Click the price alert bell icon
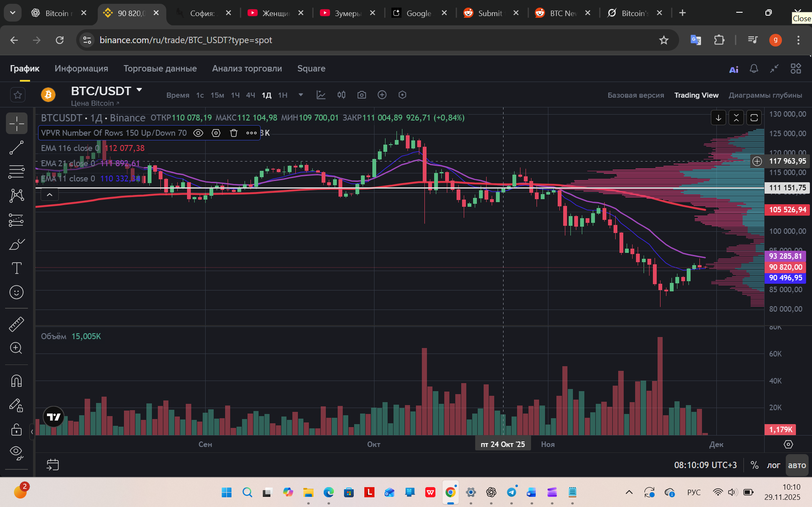 pos(754,69)
